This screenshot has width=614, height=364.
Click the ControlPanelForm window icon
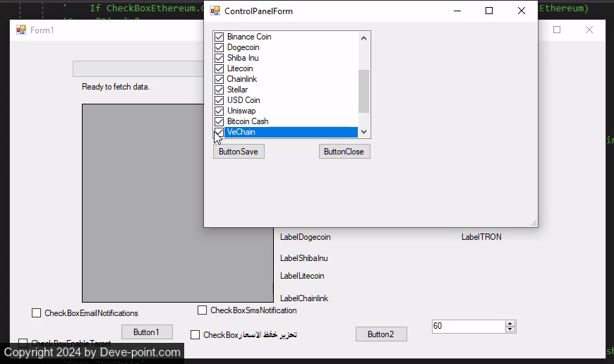coord(215,11)
